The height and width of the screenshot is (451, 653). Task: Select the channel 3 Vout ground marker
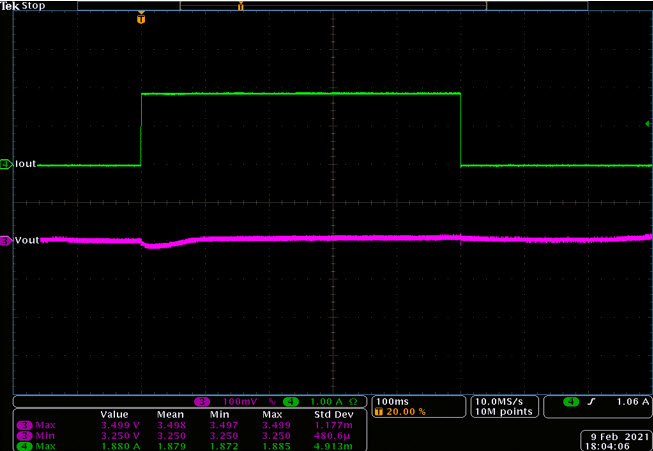click(6, 240)
